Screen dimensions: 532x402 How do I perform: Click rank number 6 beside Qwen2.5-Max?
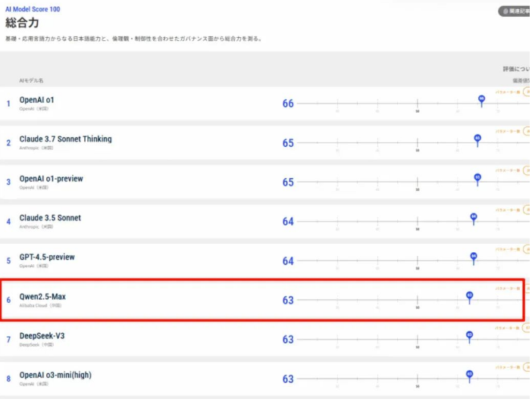click(8, 301)
